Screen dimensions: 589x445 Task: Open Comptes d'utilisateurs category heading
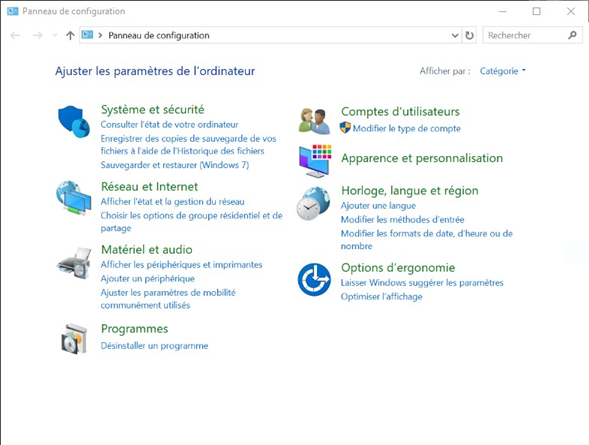(x=400, y=112)
